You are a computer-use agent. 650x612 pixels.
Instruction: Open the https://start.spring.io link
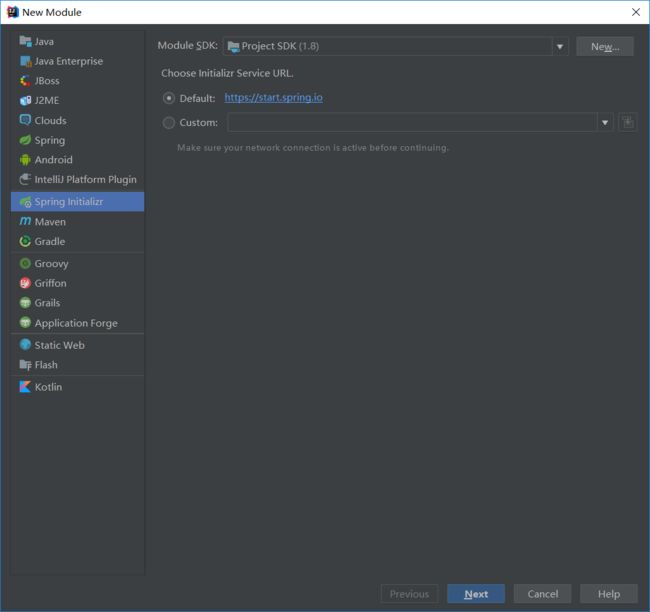273,98
